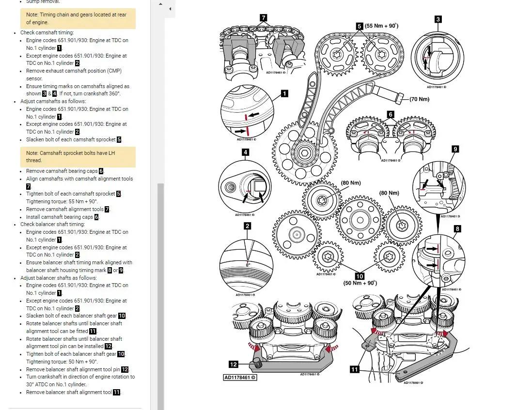Click 'Turn crankshaft in direction of engine rotation' step

click(x=80, y=380)
